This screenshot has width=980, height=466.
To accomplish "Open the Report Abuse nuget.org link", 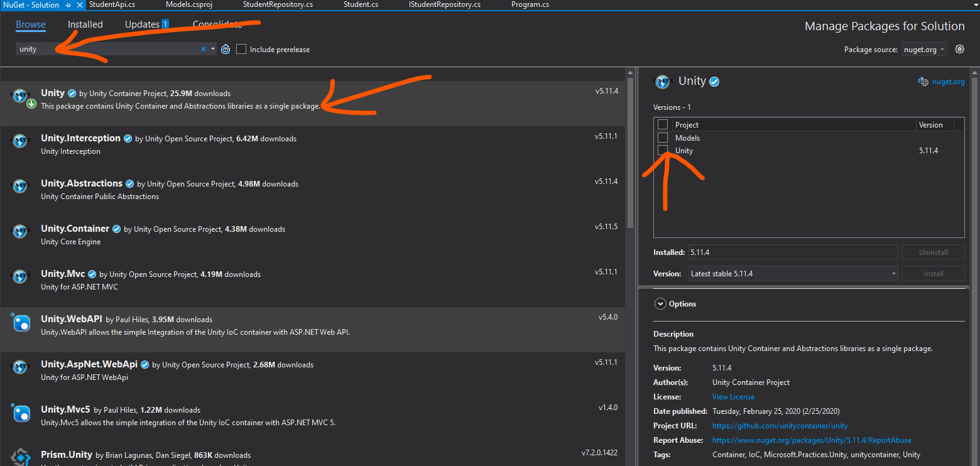I will point(812,440).
